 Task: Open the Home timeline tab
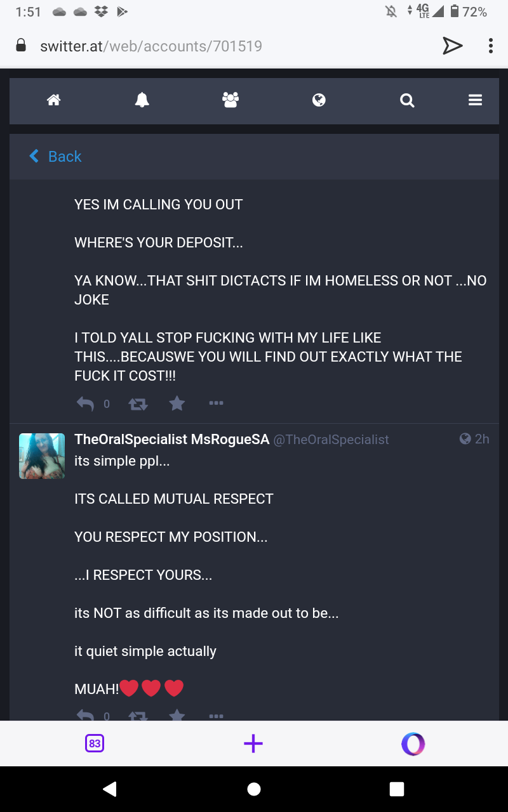coord(53,100)
